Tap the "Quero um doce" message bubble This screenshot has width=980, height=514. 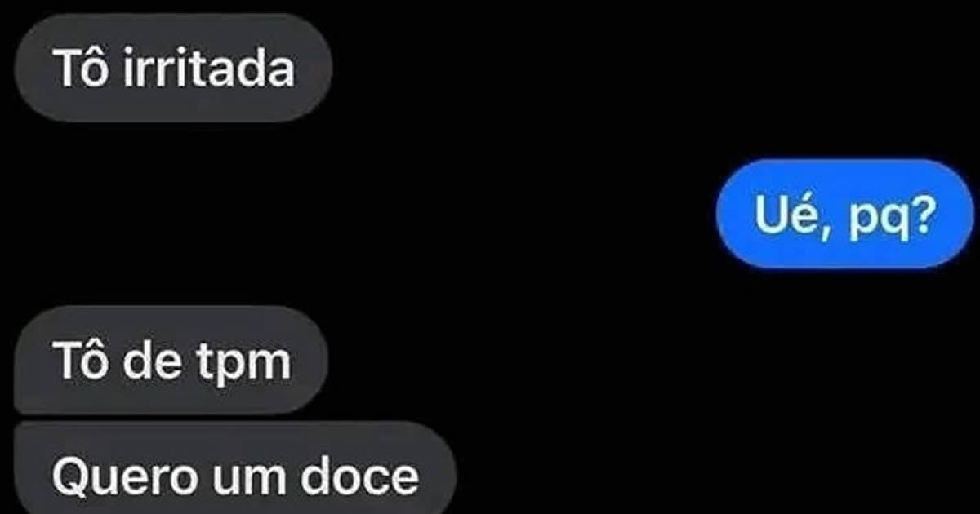tap(235, 468)
